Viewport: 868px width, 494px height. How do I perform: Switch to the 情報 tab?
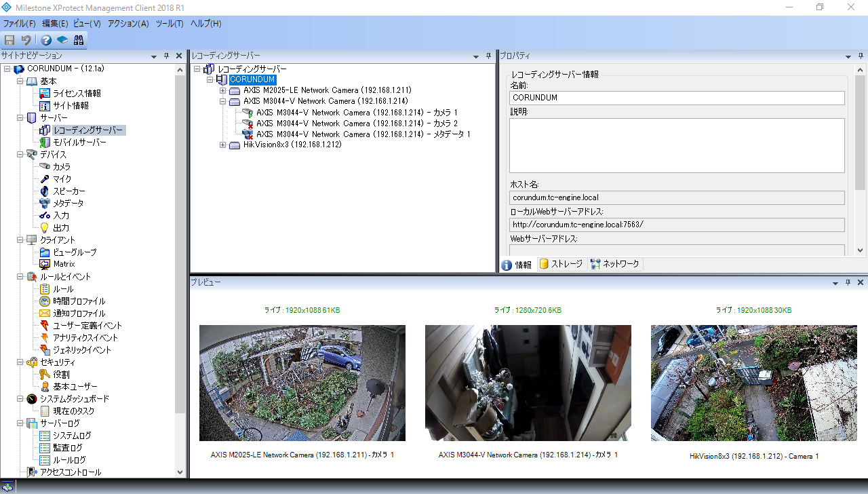pos(518,265)
